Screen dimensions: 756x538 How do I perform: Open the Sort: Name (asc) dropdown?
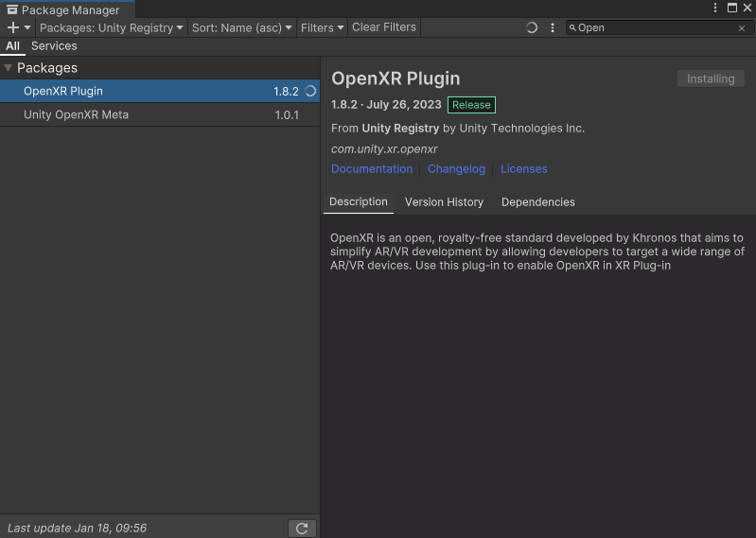click(x=241, y=28)
